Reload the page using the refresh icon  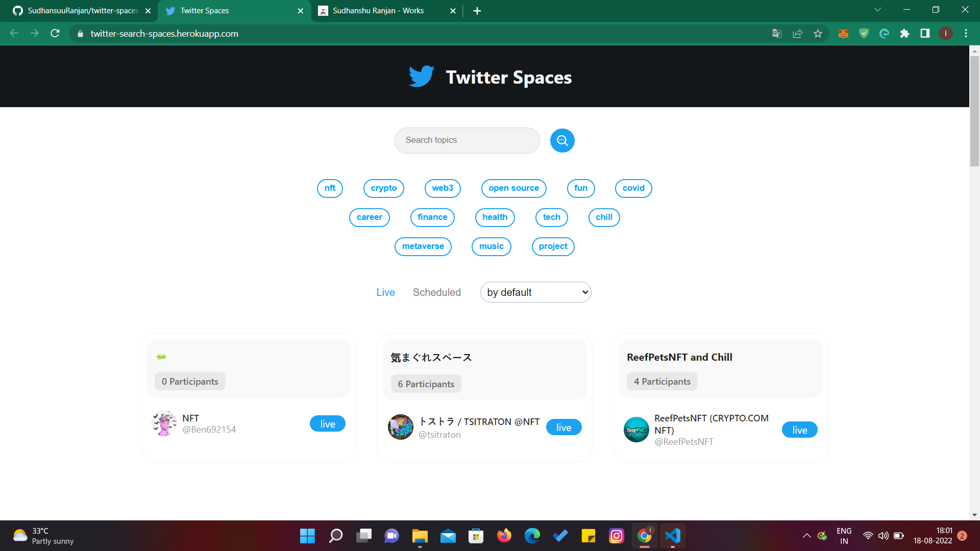[x=55, y=34]
